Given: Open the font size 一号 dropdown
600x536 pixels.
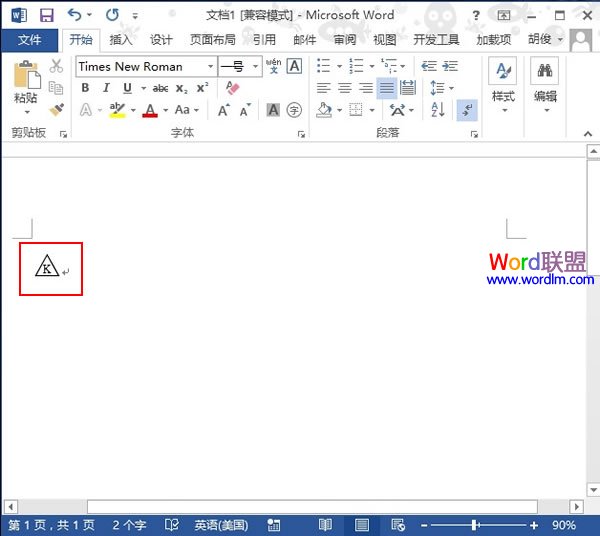Looking at the screenshot, I should click(255, 66).
